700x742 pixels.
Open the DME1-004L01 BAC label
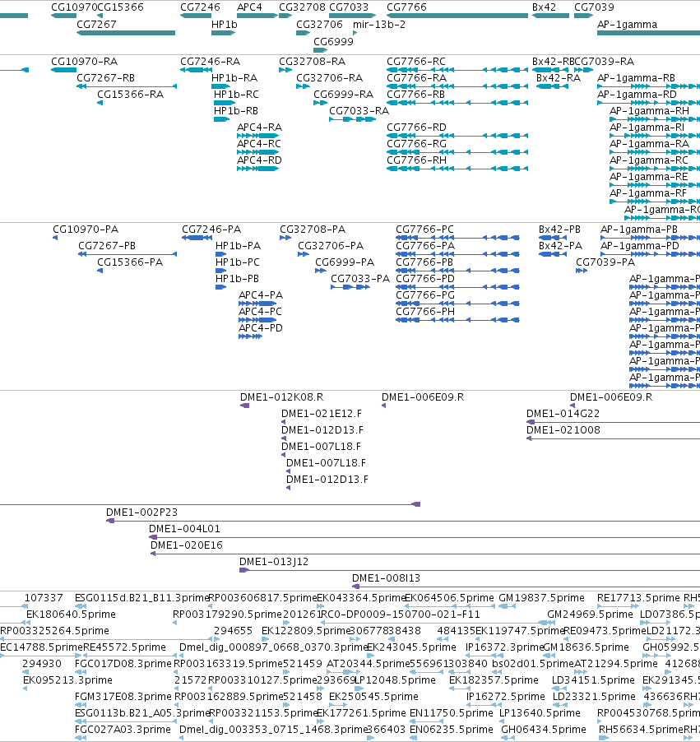pos(184,529)
